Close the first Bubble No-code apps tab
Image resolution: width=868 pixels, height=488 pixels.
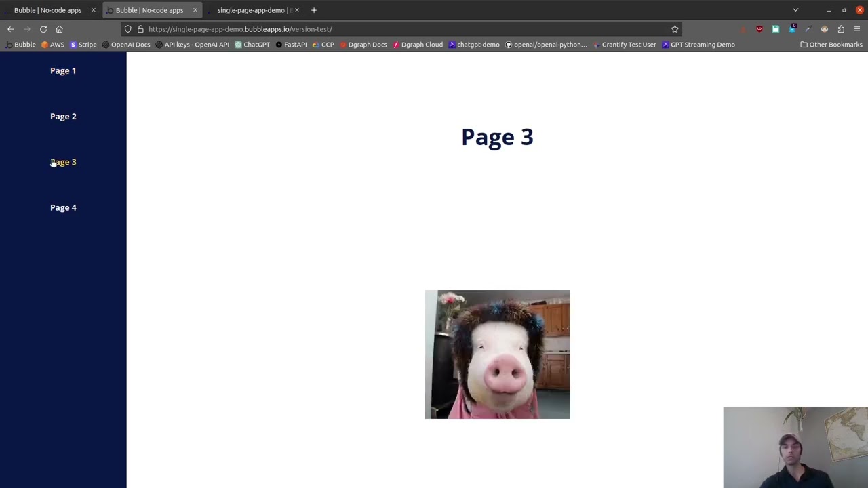pos(94,10)
